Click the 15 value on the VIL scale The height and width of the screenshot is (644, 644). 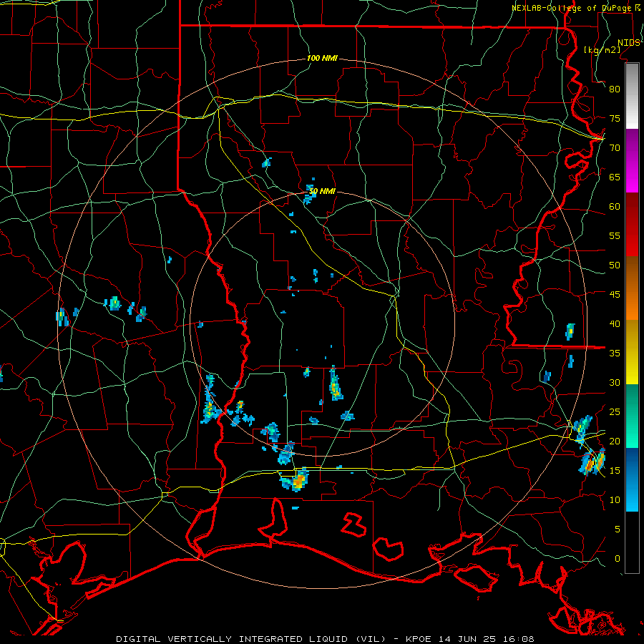click(615, 471)
